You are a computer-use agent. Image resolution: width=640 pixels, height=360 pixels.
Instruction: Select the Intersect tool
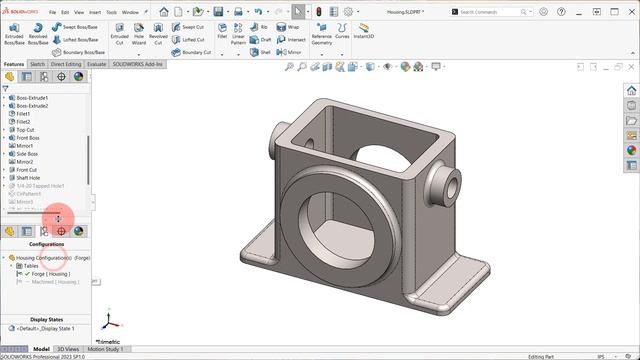point(291,40)
